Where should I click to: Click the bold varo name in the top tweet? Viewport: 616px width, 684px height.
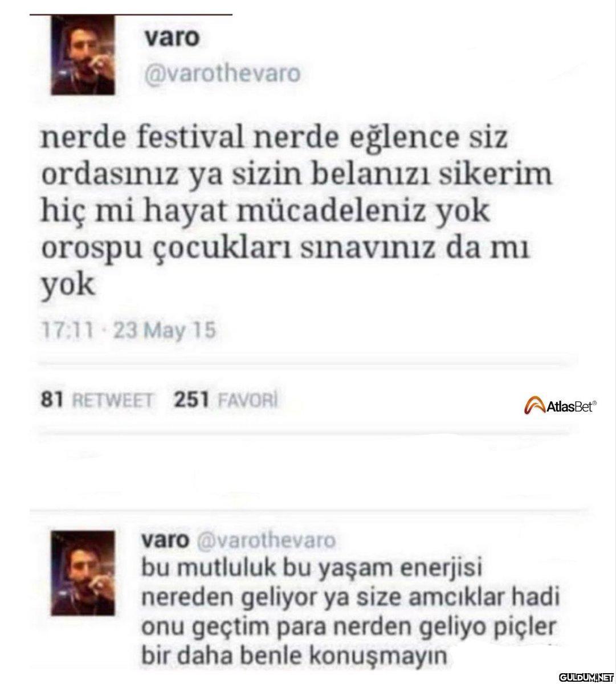tap(172, 38)
